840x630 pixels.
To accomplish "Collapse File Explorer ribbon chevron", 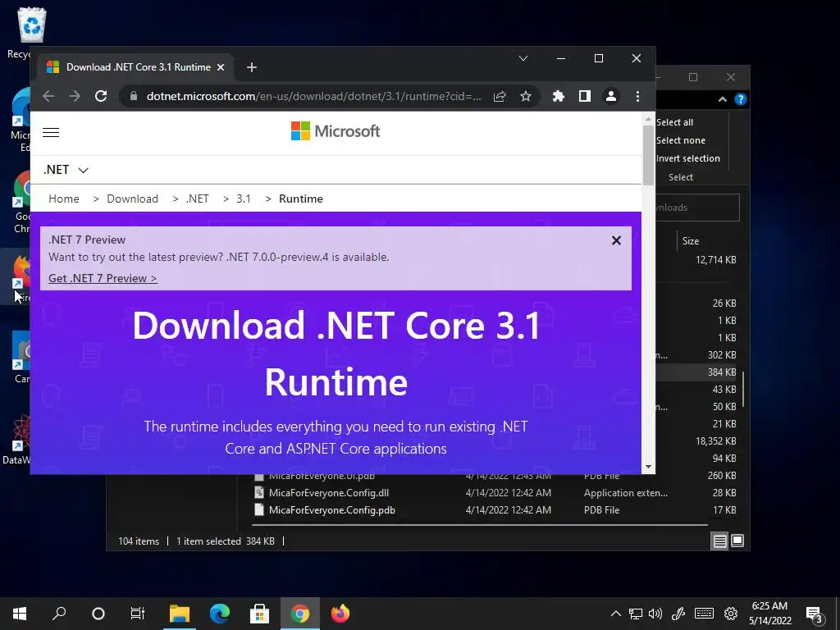I will tap(722, 99).
